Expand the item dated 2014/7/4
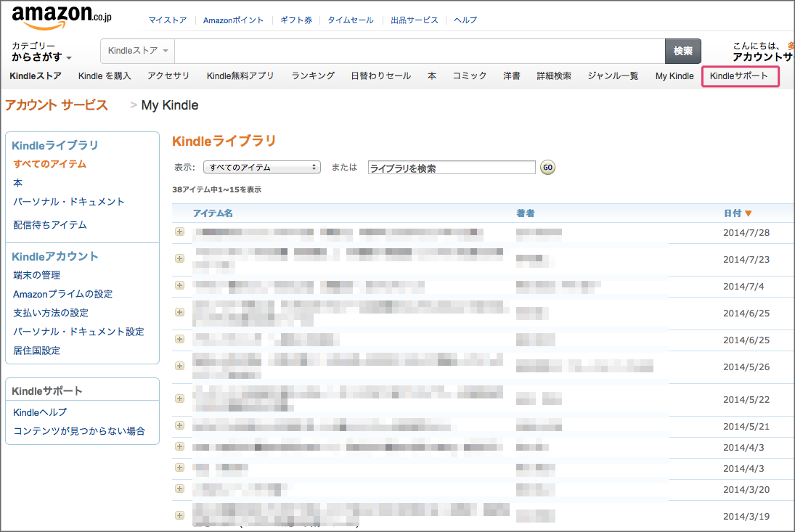 pos(179,285)
